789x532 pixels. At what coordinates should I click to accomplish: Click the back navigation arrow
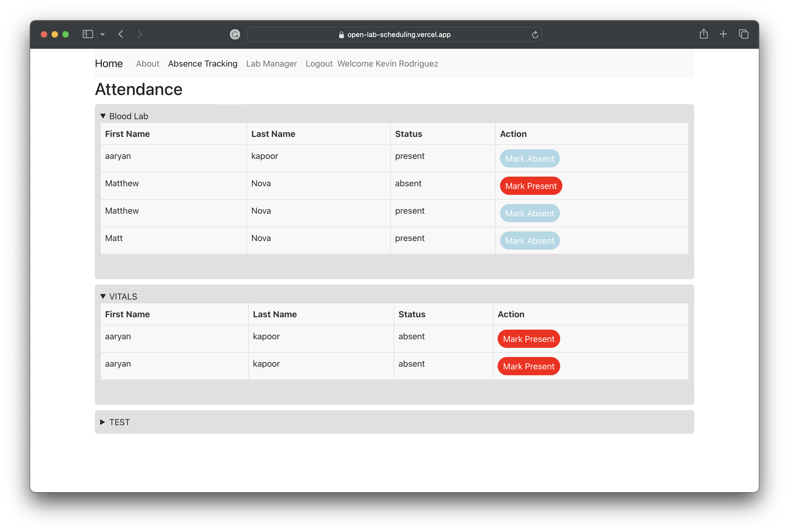121,34
